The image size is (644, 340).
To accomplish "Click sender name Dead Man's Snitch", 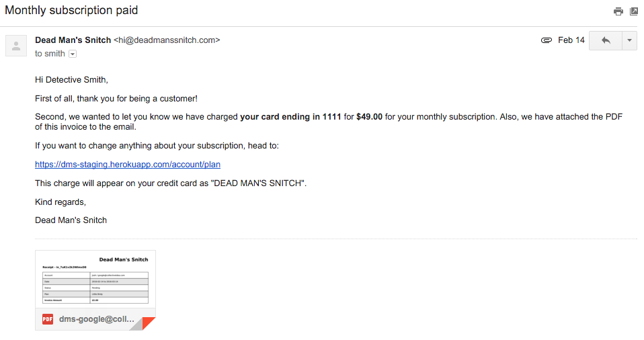I will pos(73,40).
